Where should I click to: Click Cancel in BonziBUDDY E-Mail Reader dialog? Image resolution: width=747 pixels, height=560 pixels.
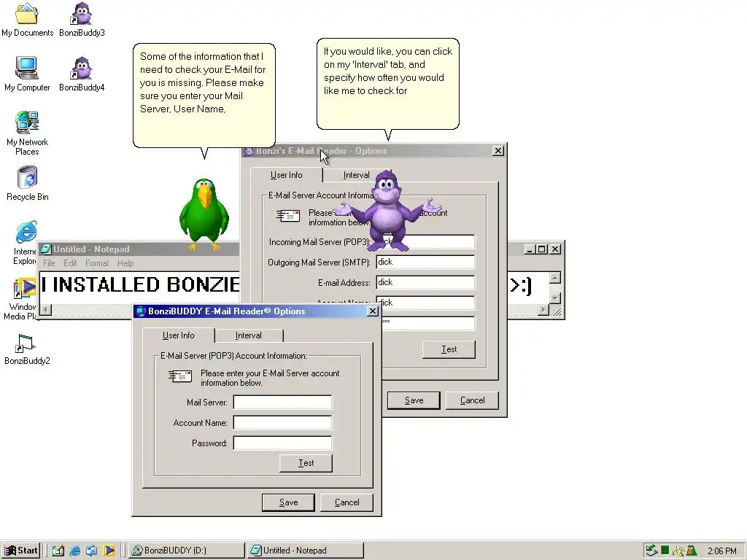tap(347, 502)
